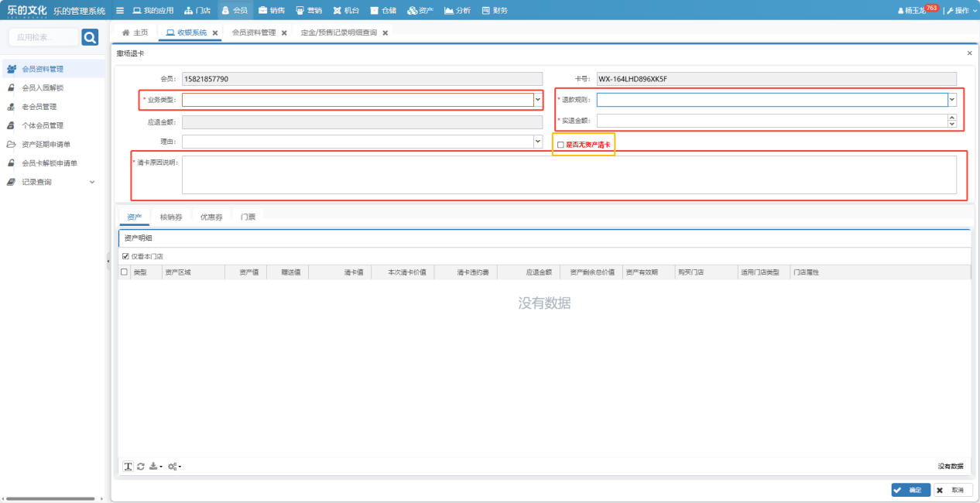Close the 撤场退卡 dialog with top-right X
Screen dimensions: 980x503
970,53
